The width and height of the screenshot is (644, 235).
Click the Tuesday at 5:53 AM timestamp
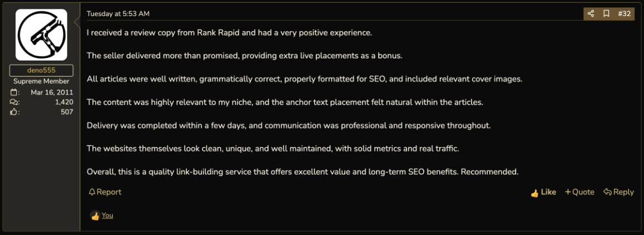point(118,13)
